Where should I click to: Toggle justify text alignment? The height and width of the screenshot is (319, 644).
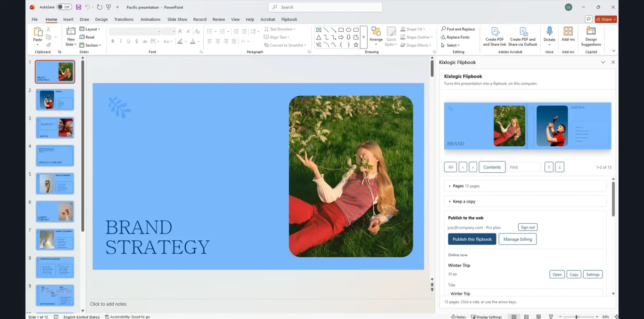(234, 42)
